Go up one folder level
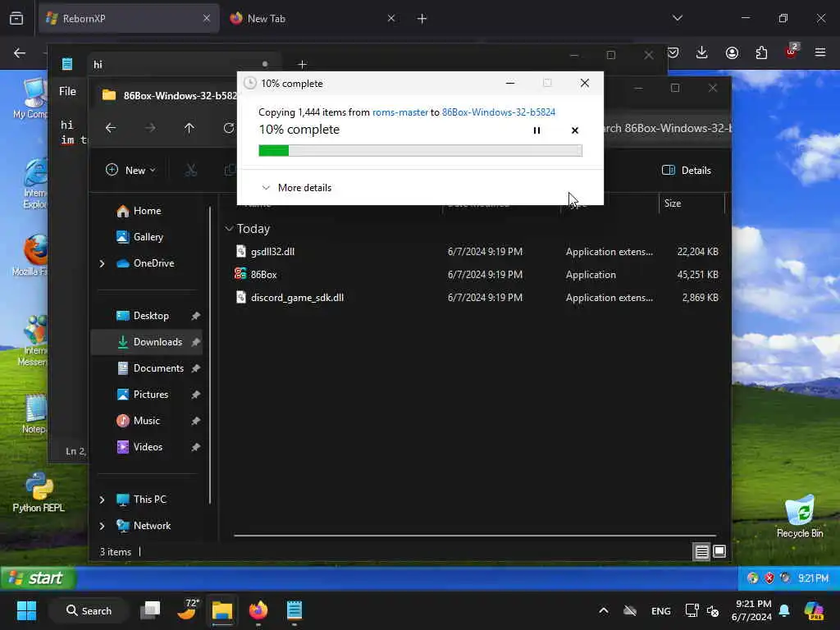Viewport: 840px width, 630px height. 189,127
